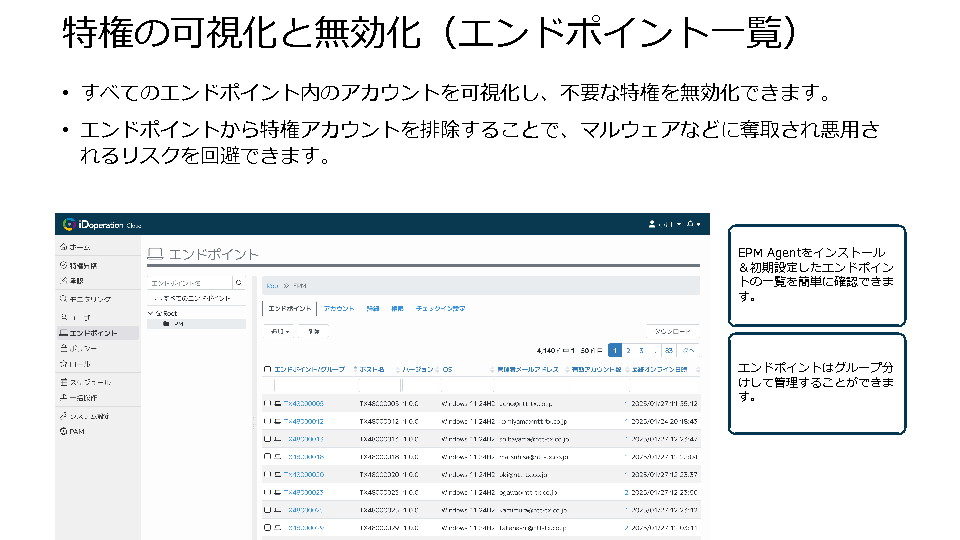This screenshot has height=540, width=960.
Task: Toggle the select-all checkbox in table header
Action: tap(267, 369)
